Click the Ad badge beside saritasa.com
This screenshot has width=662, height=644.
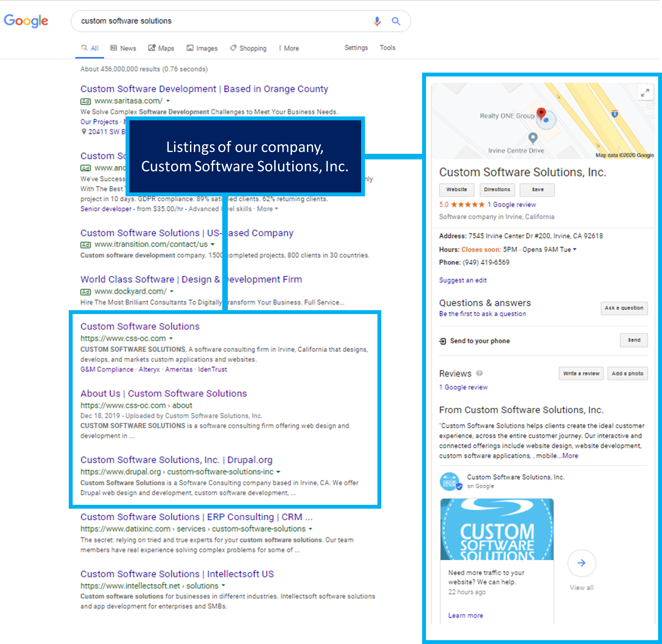click(86, 101)
